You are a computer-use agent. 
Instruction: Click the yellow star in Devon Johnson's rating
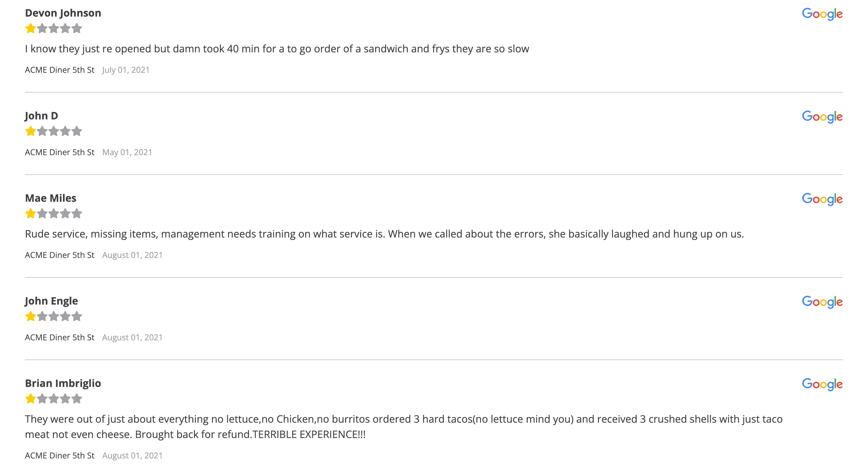click(x=31, y=28)
